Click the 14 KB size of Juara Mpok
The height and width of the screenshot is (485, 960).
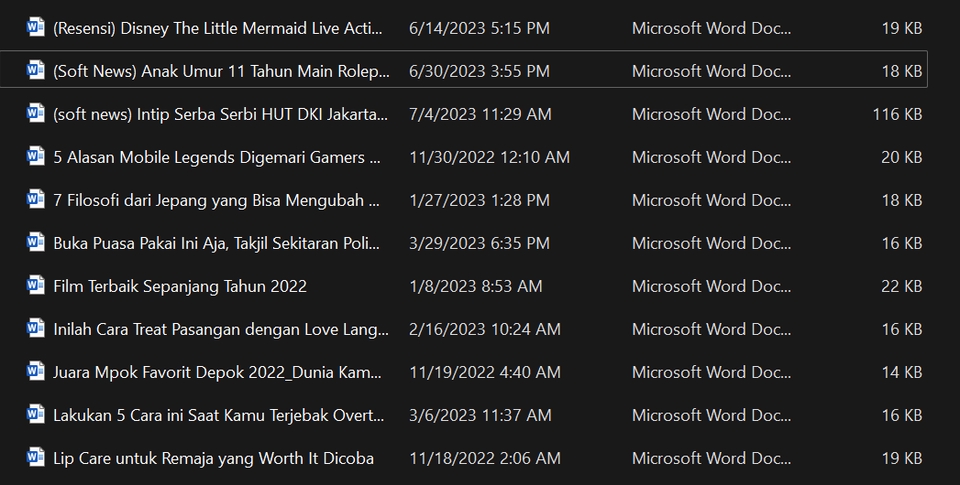(901, 372)
